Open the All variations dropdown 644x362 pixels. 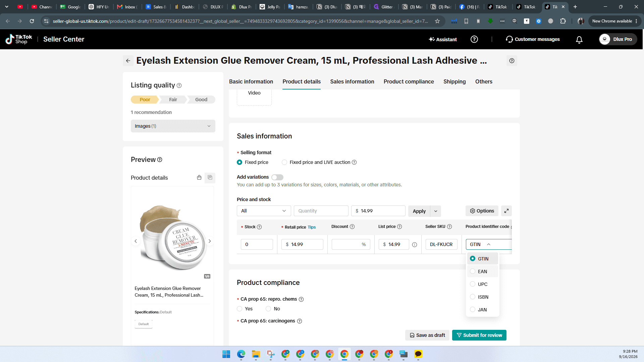(x=264, y=211)
